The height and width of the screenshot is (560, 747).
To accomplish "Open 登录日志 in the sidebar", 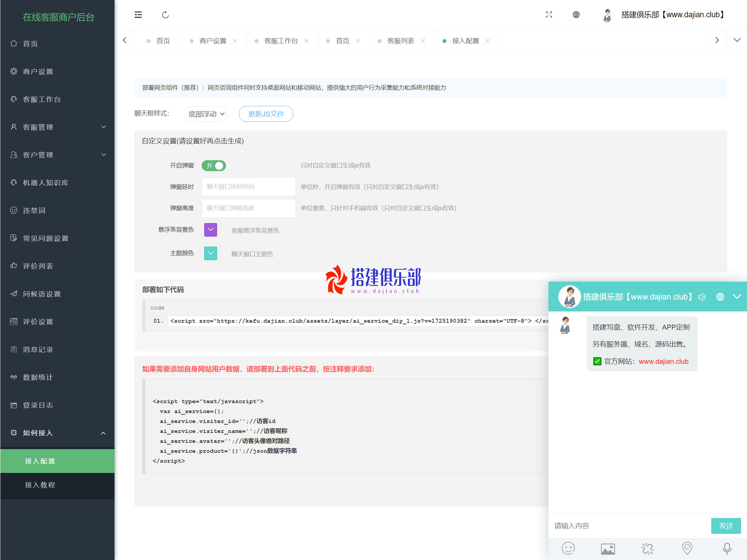I will (x=57, y=405).
